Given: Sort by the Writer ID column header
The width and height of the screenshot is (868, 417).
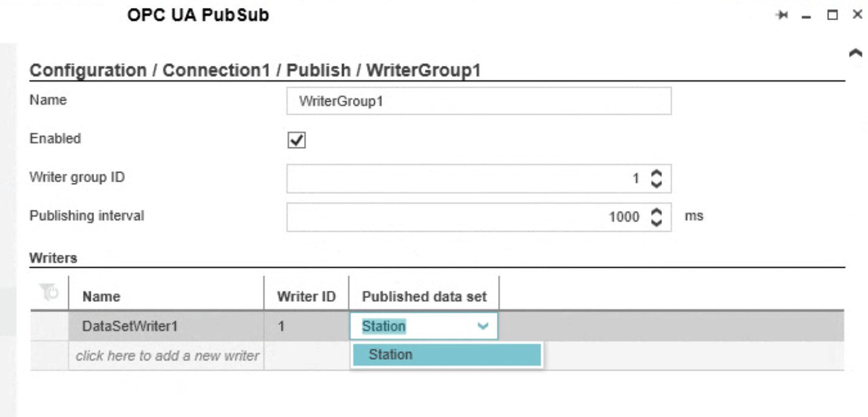Looking at the screenshot, I should pos(306,297).
